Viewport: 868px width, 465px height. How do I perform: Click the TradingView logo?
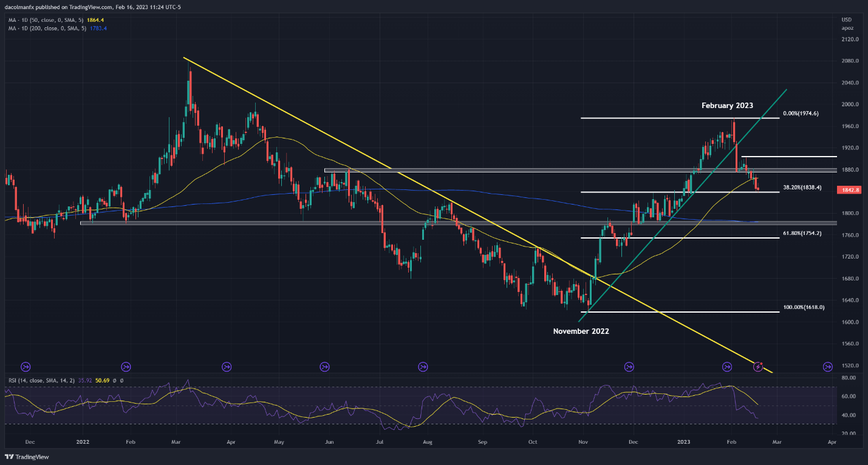(27, 457)
